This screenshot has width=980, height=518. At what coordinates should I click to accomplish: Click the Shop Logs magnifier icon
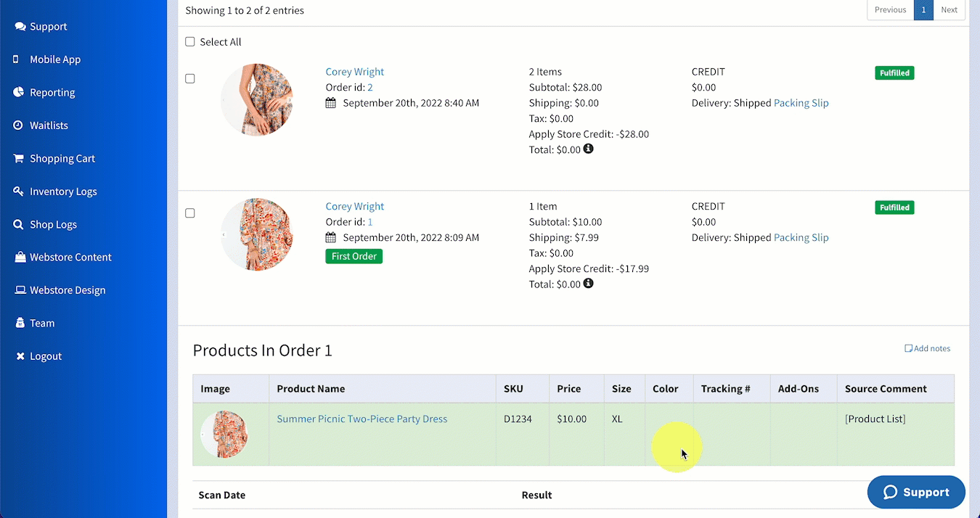point(19,224)
